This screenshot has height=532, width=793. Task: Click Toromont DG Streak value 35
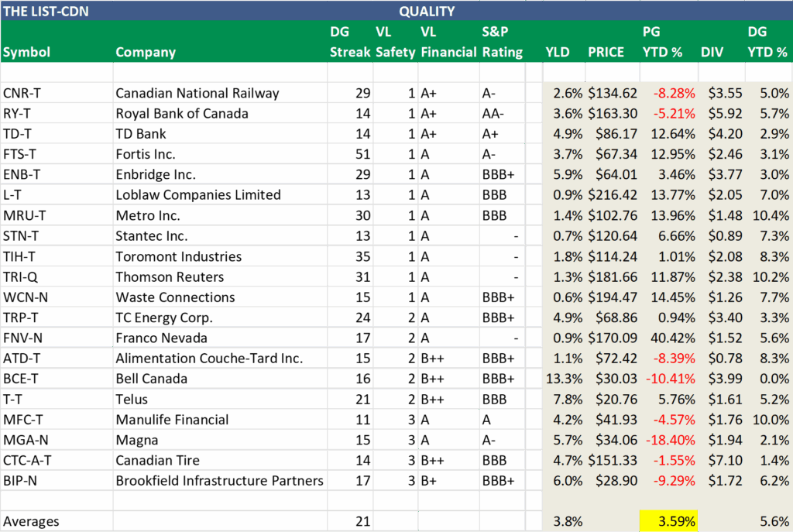pos(350,256)
